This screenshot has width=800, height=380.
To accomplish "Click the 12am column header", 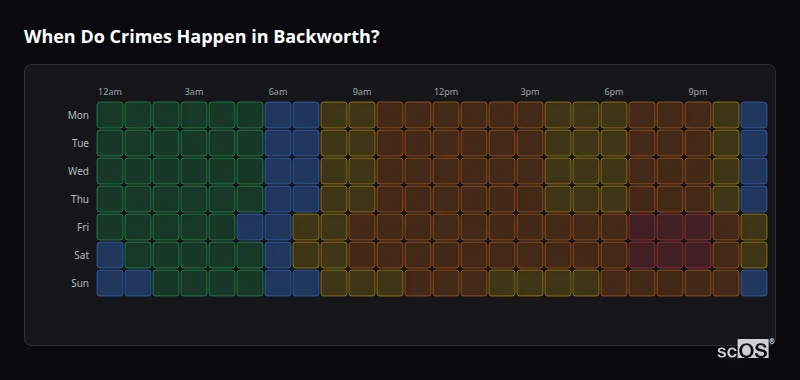I will pyautogui.click(x=110, y=92).
